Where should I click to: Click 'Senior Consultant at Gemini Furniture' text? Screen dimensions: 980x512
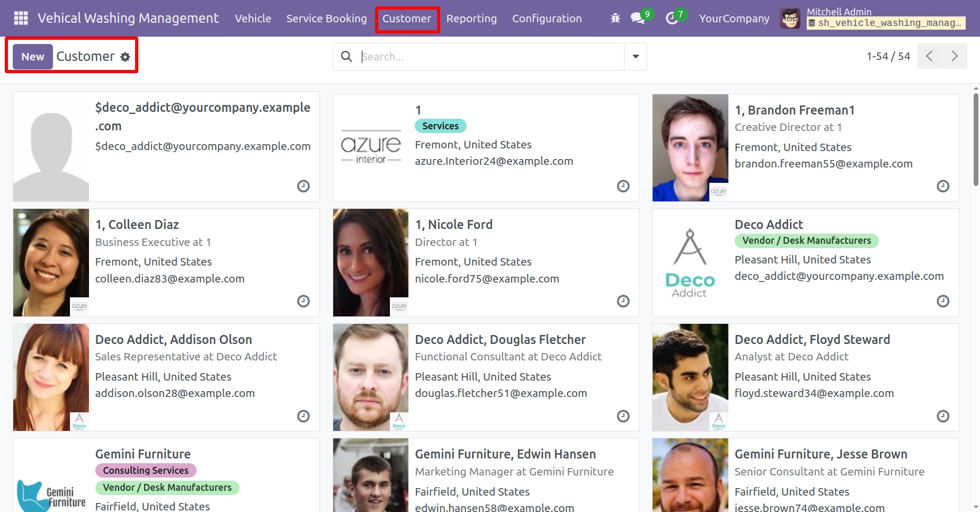point(830,472)
